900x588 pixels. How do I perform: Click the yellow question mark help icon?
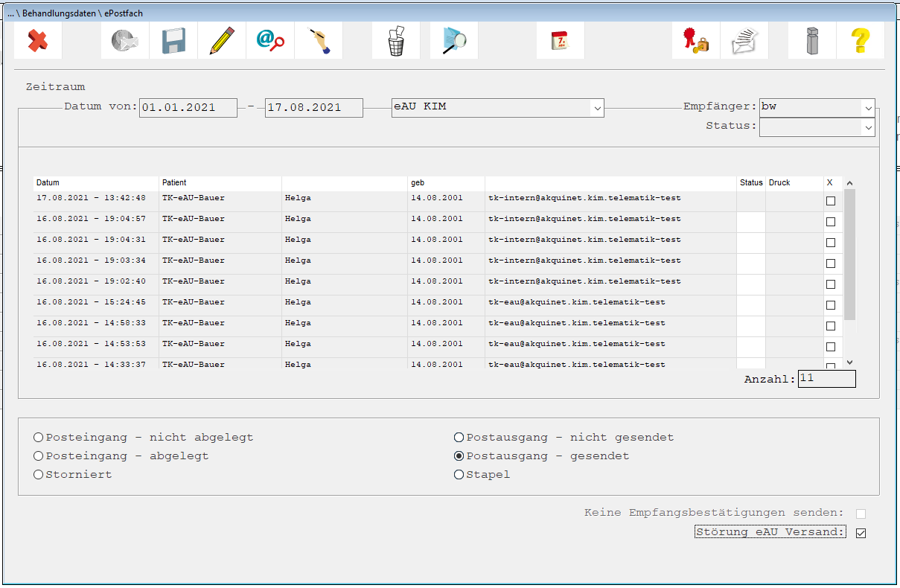(861, 40)
